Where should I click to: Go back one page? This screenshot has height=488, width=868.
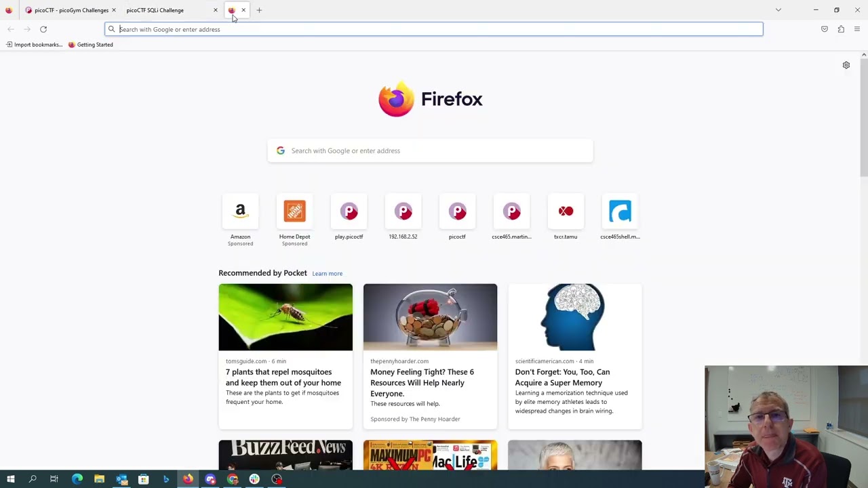tap(11, 29)
